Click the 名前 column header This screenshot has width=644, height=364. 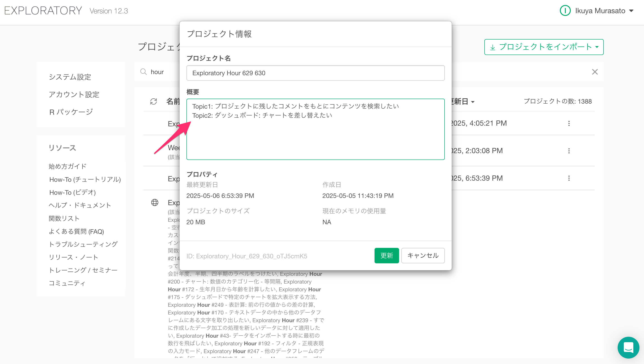(x=173, y=101)
